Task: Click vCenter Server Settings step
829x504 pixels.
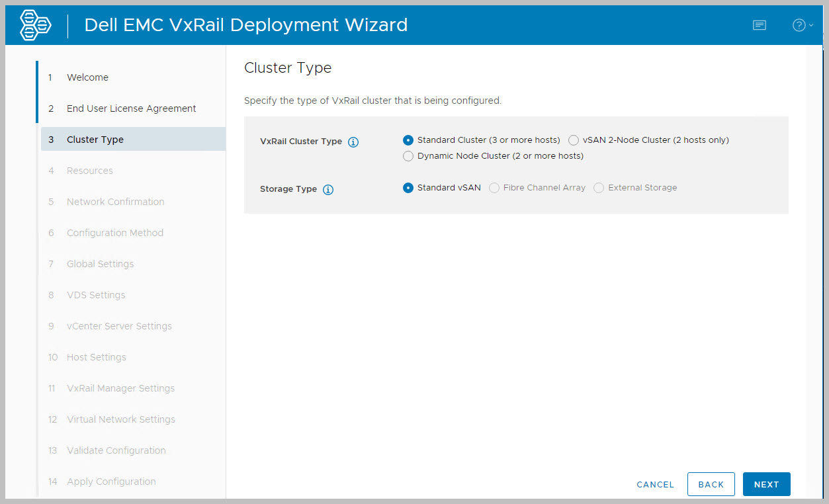Action: point(119,326)
